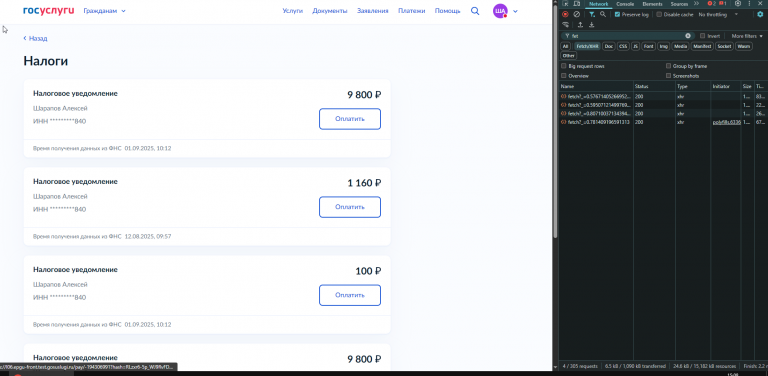This screenshot has height=376, width=768.
Task: Clear the filter text field
Action: pyautogui.click(x=688, y=36)
